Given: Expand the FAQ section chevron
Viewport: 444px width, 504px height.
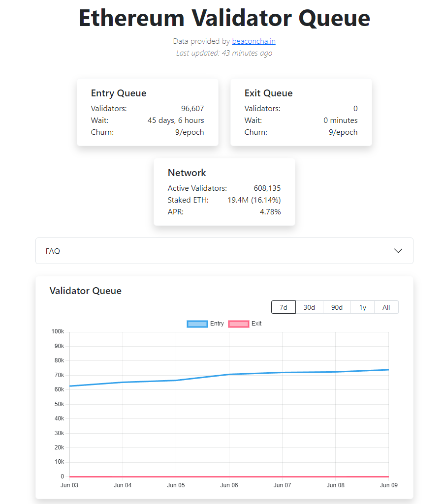Looking at the screenshot, I should pyautogui.click(x=398, y=251).
